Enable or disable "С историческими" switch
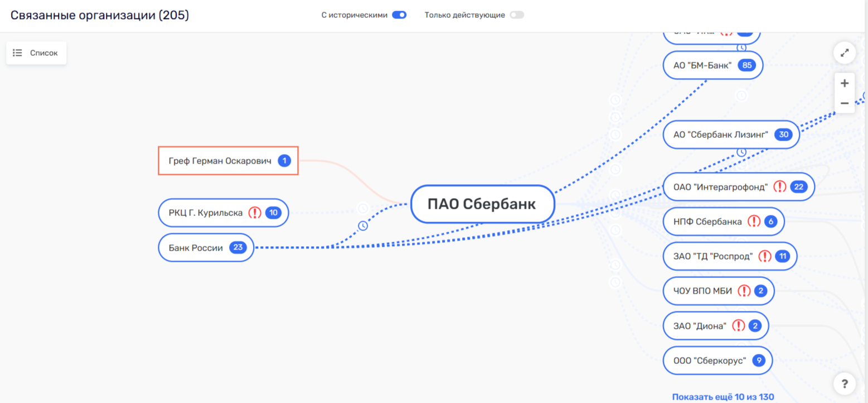The image size is (868, 403). [x=399, y=15]
